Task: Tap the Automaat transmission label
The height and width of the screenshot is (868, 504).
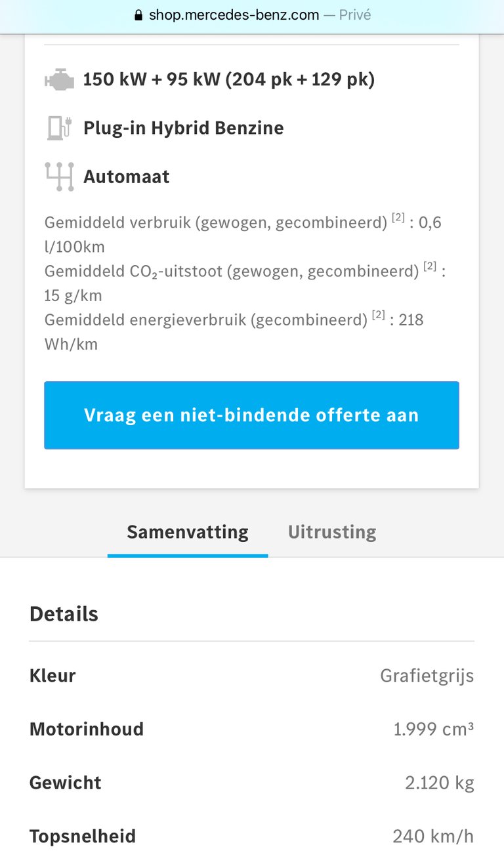Action: [x=127, y=176]
